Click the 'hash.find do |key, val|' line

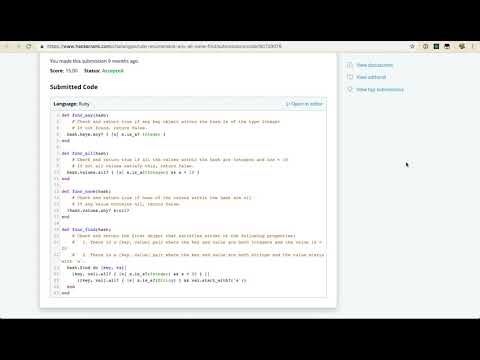[x=97, y=268]
